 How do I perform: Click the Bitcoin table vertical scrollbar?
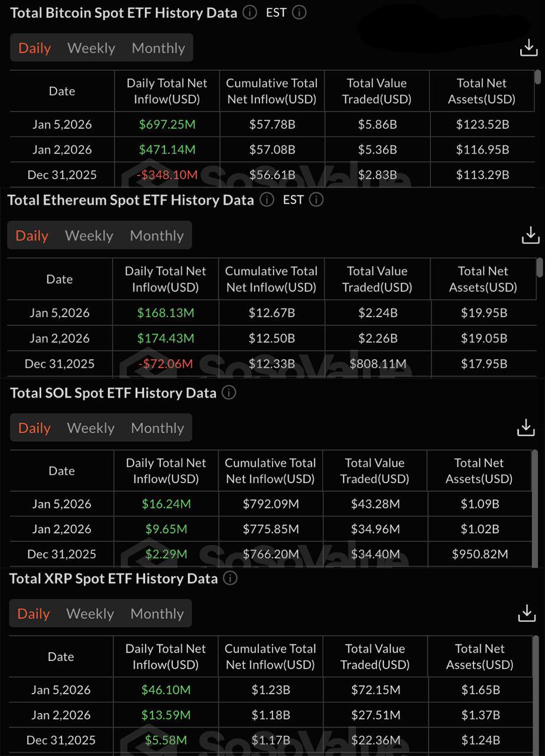[x=537, y=77]
